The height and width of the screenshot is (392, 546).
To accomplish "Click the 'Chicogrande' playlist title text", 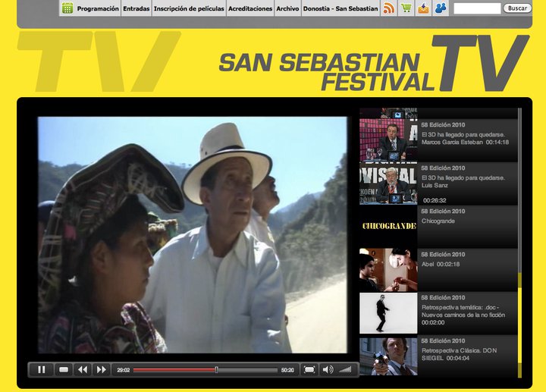I will pos(438,221).
